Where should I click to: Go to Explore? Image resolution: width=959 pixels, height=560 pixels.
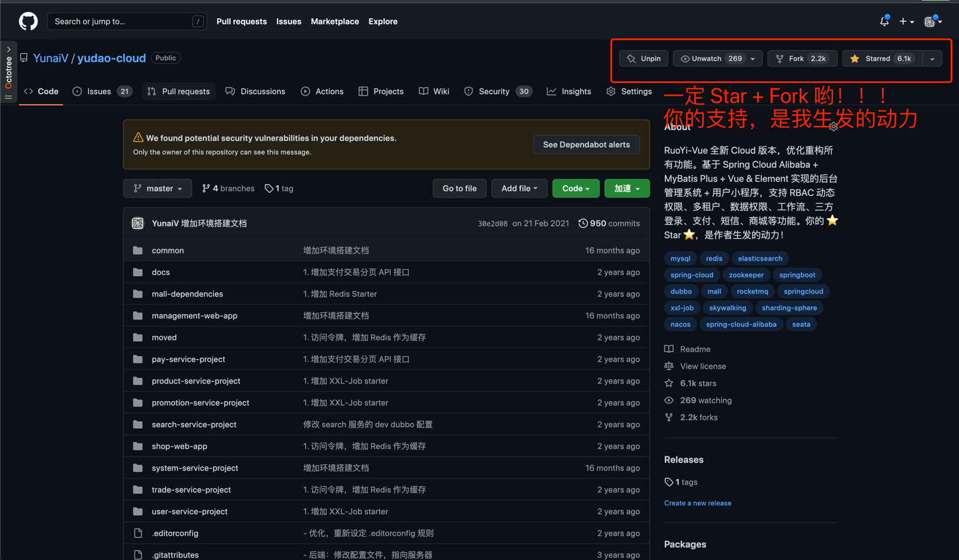tap(383, 21)
